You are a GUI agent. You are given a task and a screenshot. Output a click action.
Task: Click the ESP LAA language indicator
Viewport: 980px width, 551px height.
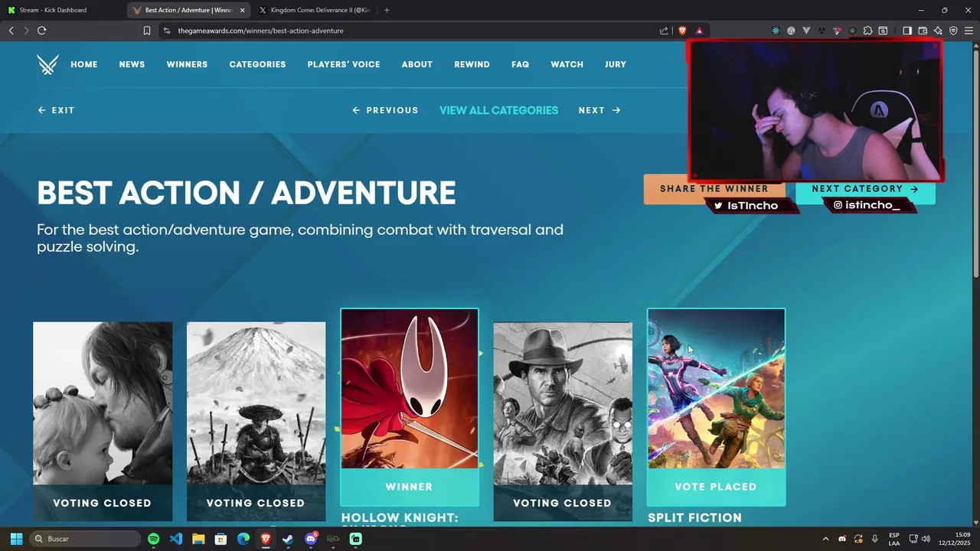(x=894, y=539)
